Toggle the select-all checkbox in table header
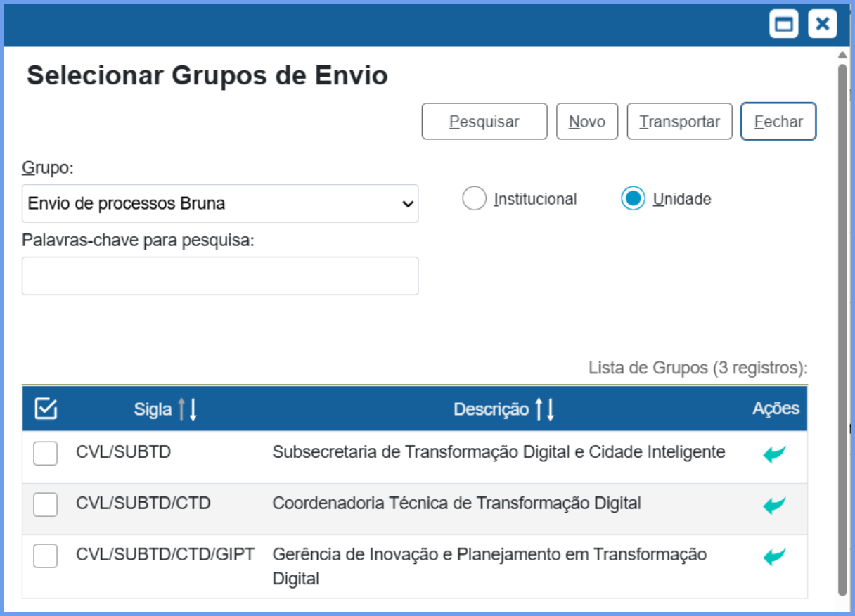This screenshot has width=855, height=616. coord(46,409)
